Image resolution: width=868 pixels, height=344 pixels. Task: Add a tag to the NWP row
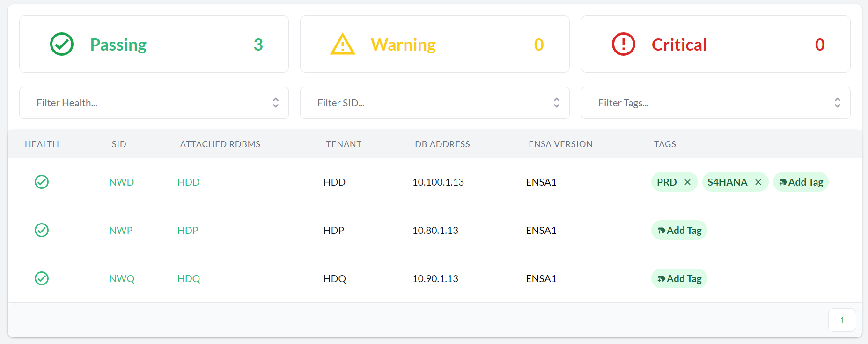tap(679, 231)
